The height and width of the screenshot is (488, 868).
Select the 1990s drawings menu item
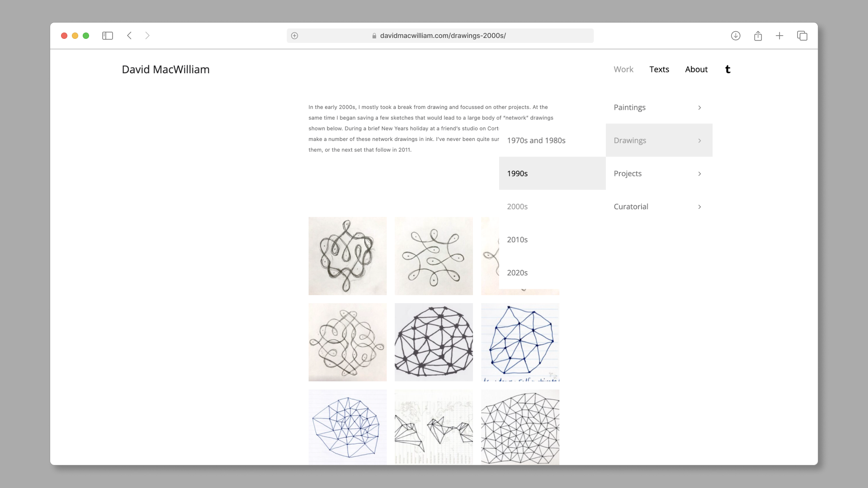click(518, 174)
